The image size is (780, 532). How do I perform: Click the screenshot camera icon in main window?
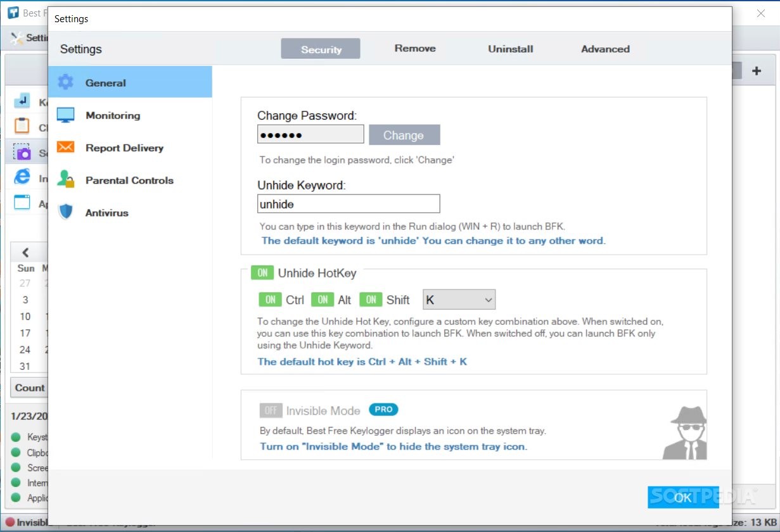22,152
